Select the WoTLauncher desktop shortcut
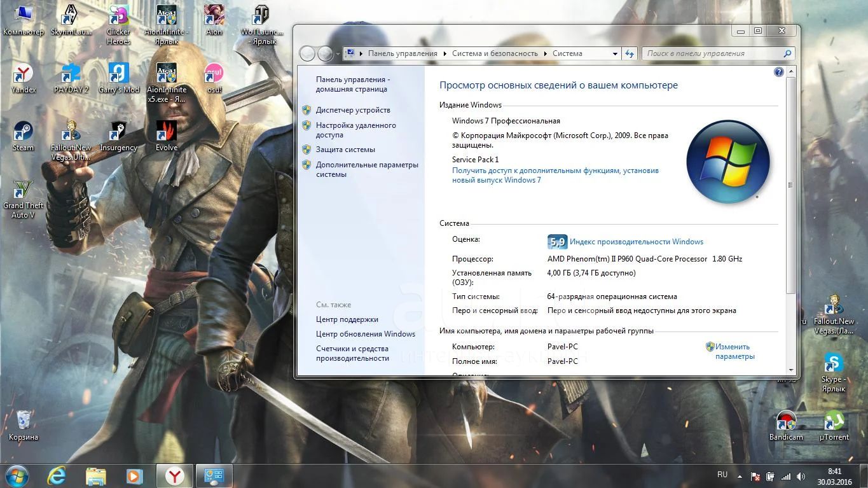The width and height of the screenshot is (868, 488). 261,25
